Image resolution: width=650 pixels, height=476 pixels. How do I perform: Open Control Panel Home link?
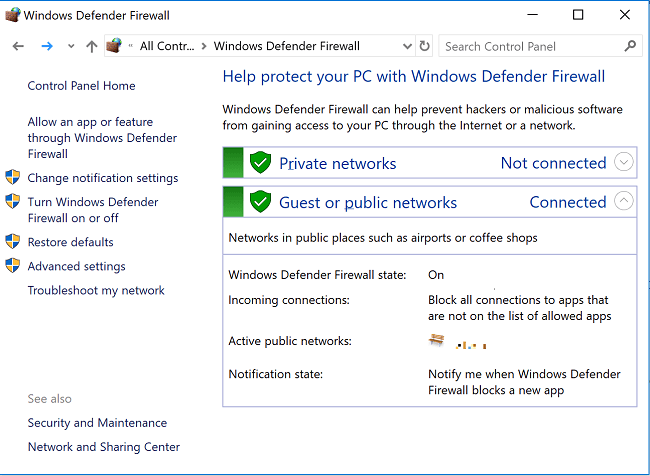(x=81, y=86)
